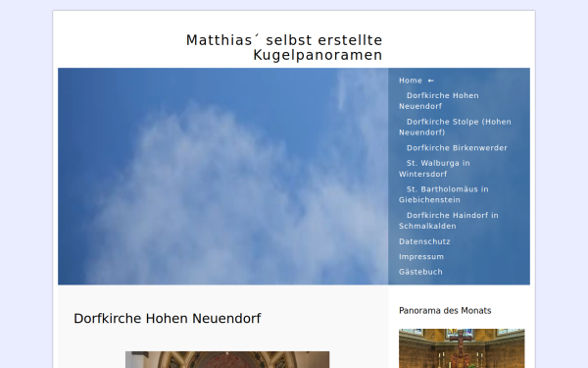This screenshot has height=368, width=588.
Task: Open the Panorama des Monats thumbnail image
Action: coord(462,348)
